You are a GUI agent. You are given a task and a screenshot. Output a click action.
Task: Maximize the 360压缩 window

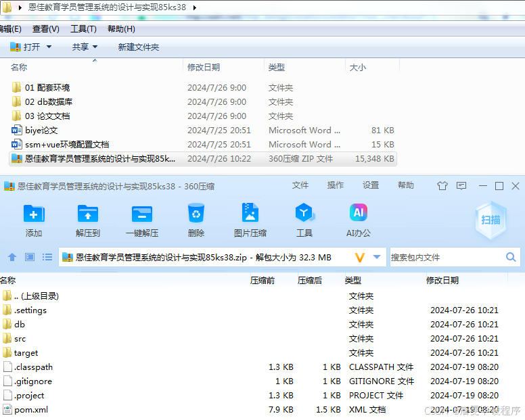coord(499,186)
